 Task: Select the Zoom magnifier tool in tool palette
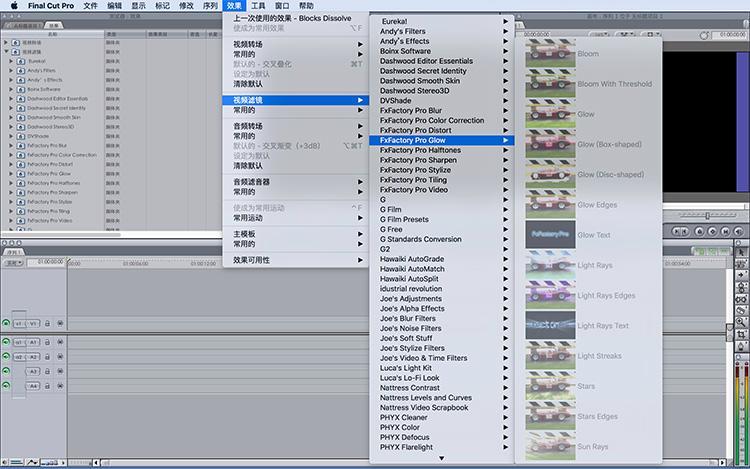click(x=741, y=322)
